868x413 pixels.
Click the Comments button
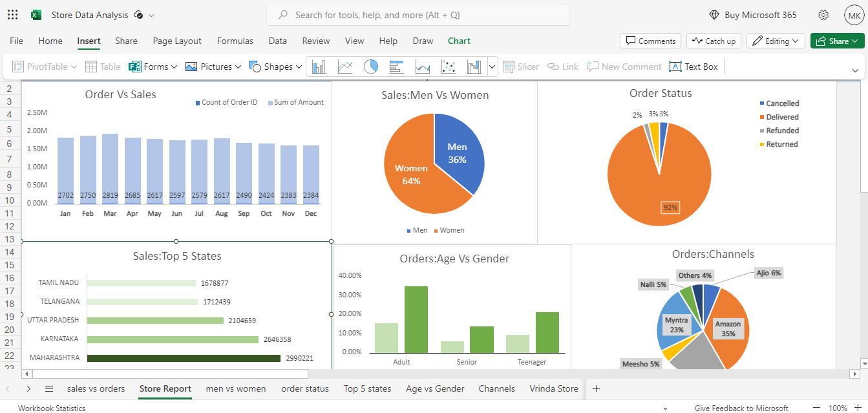(x=650, y=41)
